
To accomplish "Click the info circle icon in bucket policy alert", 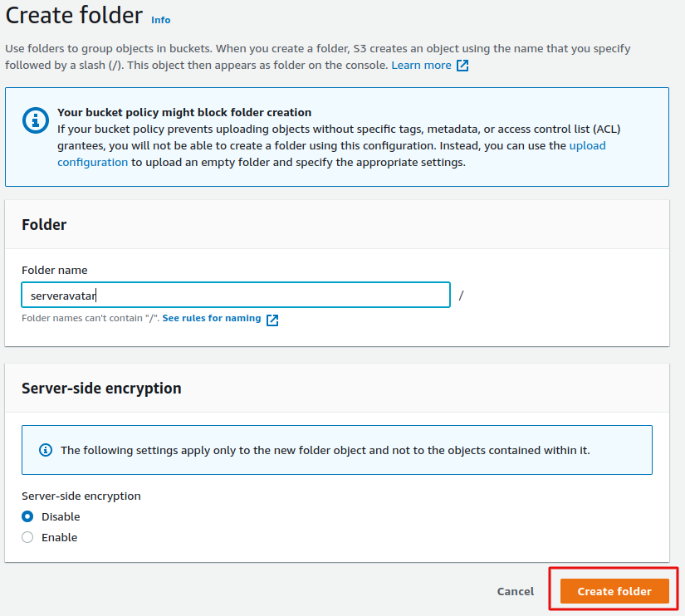I will [36, 120].
